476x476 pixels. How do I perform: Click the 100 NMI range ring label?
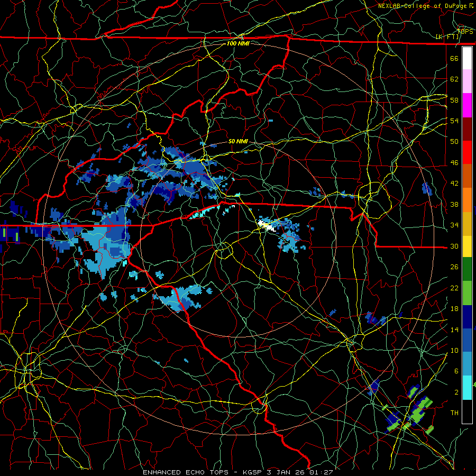(x=238, y=43)
